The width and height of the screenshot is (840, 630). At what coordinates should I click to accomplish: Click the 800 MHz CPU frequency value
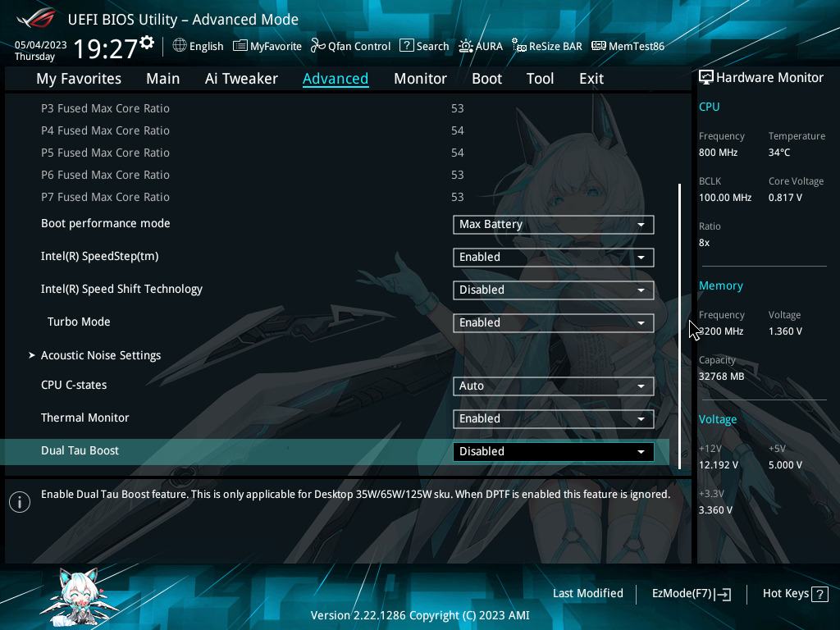tap(718, 152)
